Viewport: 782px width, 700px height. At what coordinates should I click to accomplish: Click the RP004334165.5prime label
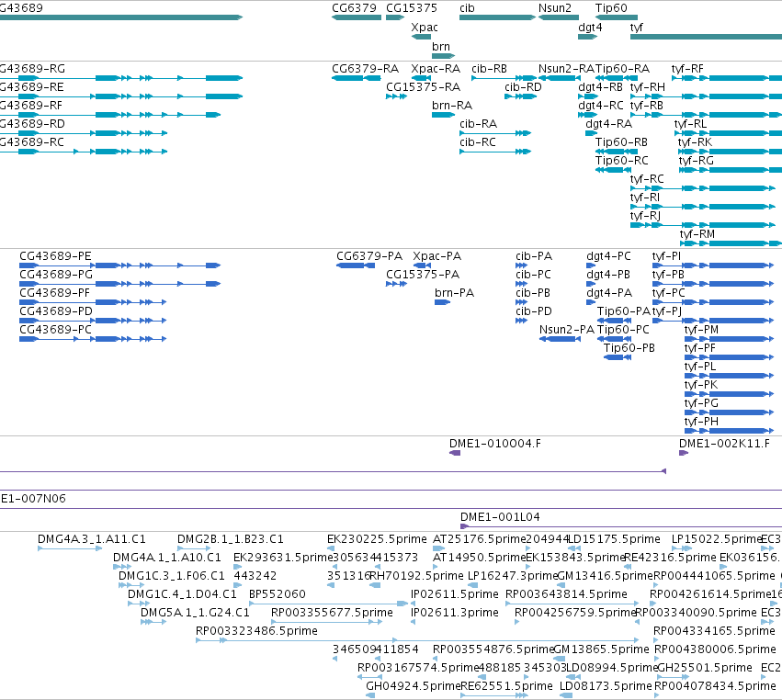point(714,631)
